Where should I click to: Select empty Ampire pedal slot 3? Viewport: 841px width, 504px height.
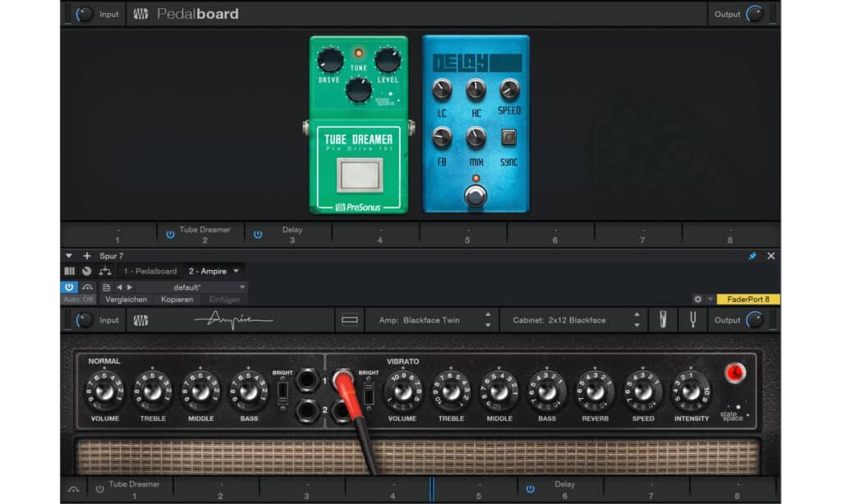[x=306, y=489]
